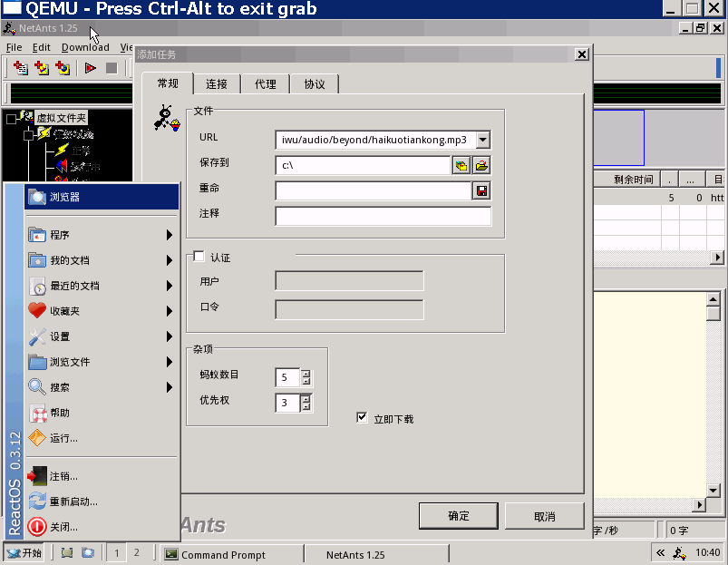
Task: Toggle the 认证 checkbox
Action: [199, 257]
